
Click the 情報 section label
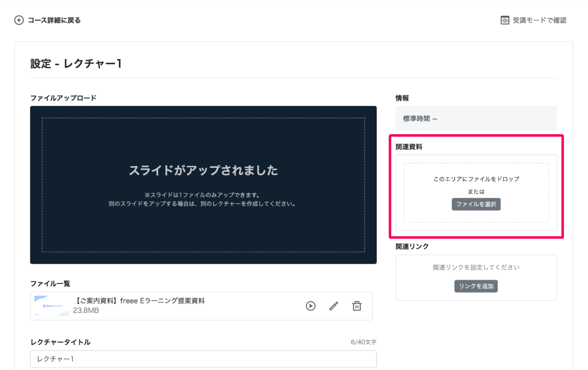tap(402, 98)
